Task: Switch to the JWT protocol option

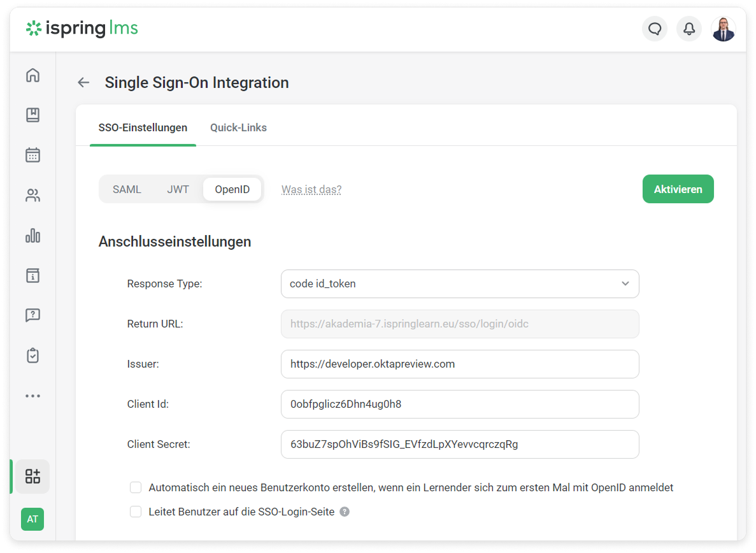Action: 178,190
